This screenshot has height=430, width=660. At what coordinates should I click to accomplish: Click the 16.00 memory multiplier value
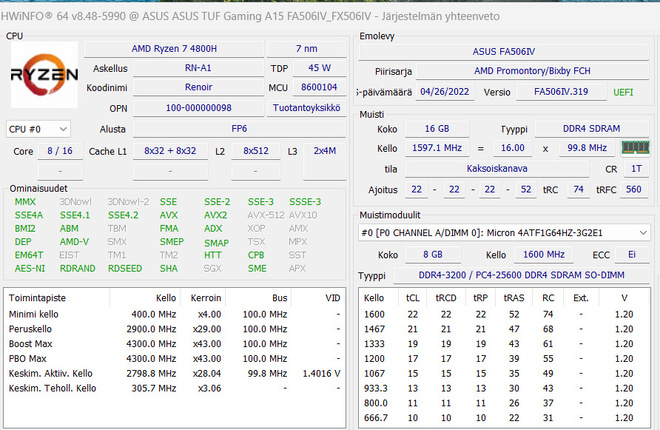pyautogui.click(x=512, y=148)
